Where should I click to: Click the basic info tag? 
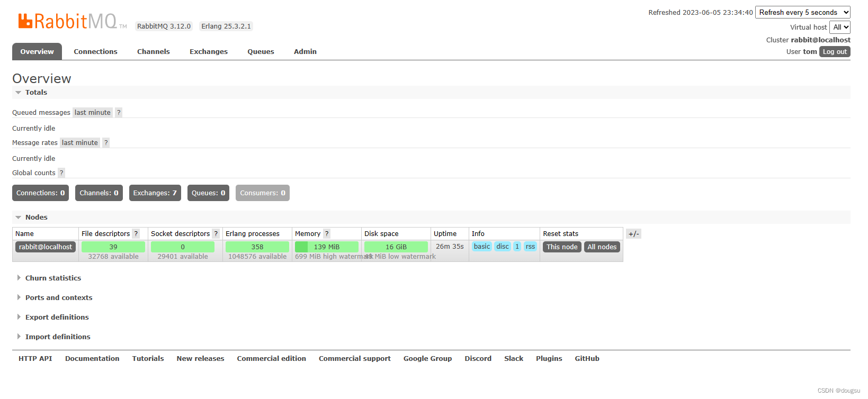click(482, 247)
